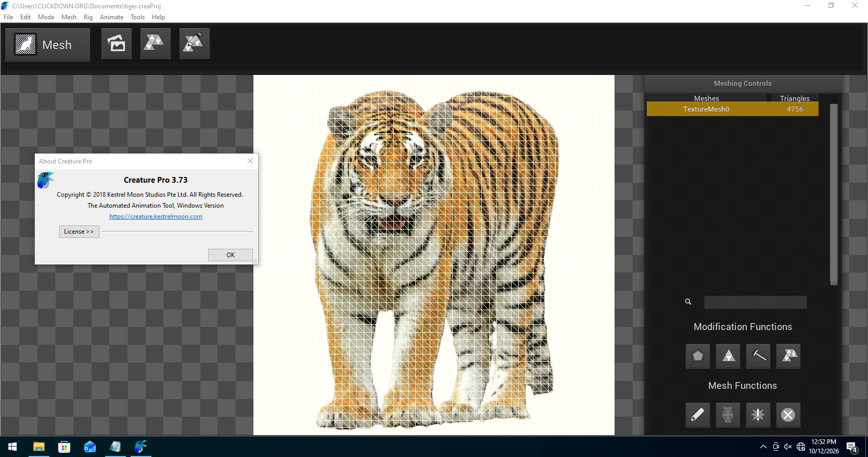Click the single triangle icon under Modification Functions

pos(727,356)
